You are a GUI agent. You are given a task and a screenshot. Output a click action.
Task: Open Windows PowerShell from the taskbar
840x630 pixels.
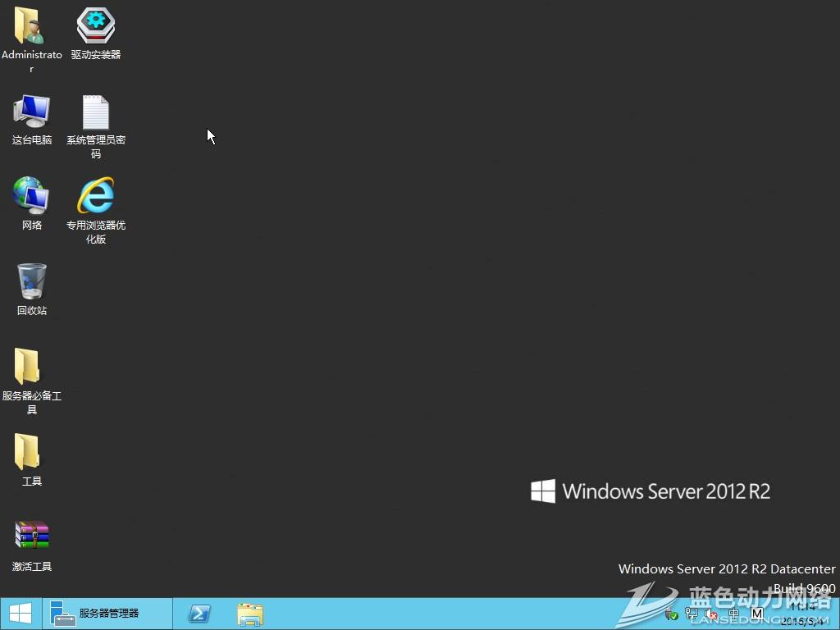click(x=199, y=614)
